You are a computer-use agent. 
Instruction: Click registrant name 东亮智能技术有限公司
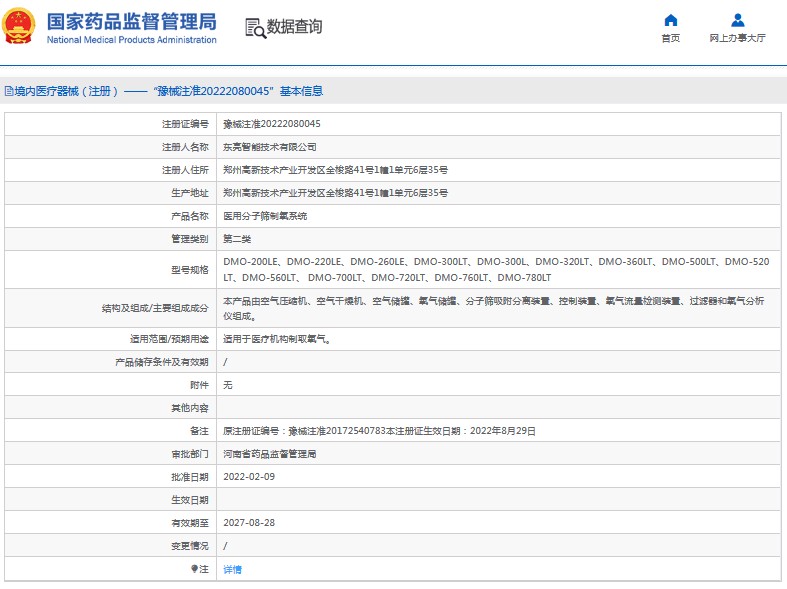point(270,147)
